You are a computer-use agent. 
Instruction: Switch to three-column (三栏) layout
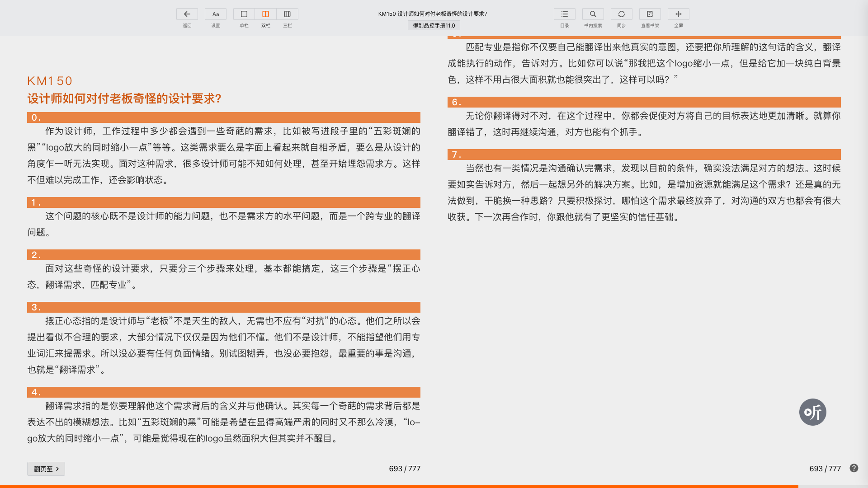pyautogui.click(x=287, y=14)
